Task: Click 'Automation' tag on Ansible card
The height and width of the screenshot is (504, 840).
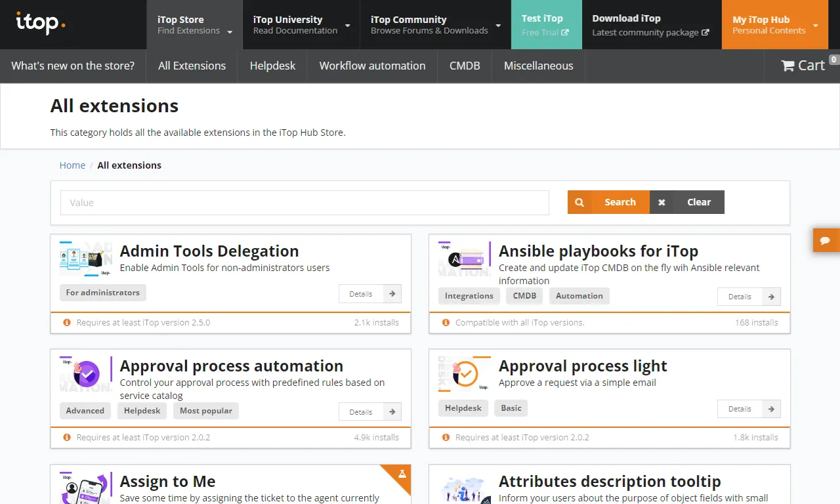Action: (x=579, y=296)
